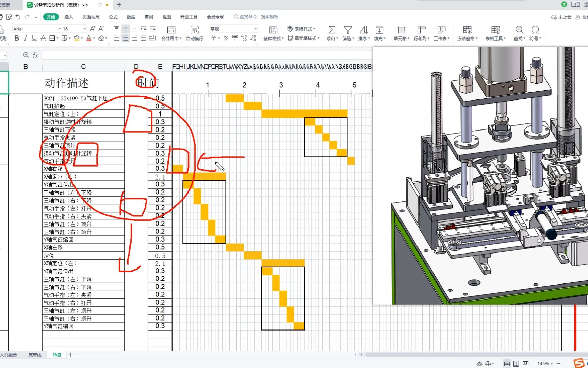Open the 插入 (Insert) tab
The image size is (588, 368).
pyautogui.click(x=69, y=17)
